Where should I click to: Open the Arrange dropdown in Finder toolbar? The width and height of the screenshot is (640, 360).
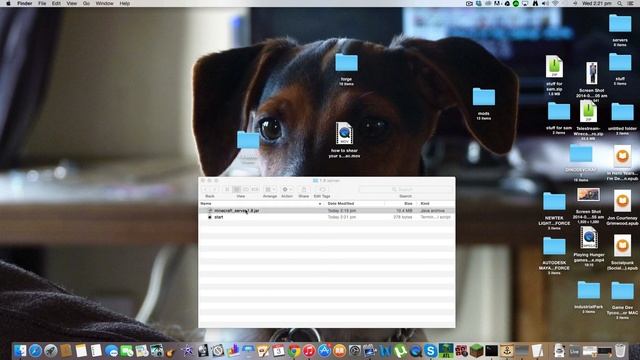point(269,189)
